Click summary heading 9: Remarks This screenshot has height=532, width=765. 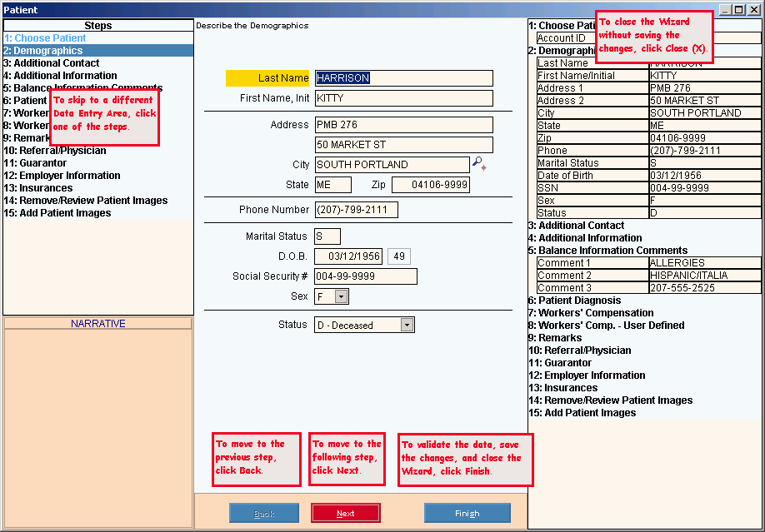point(555,338)
